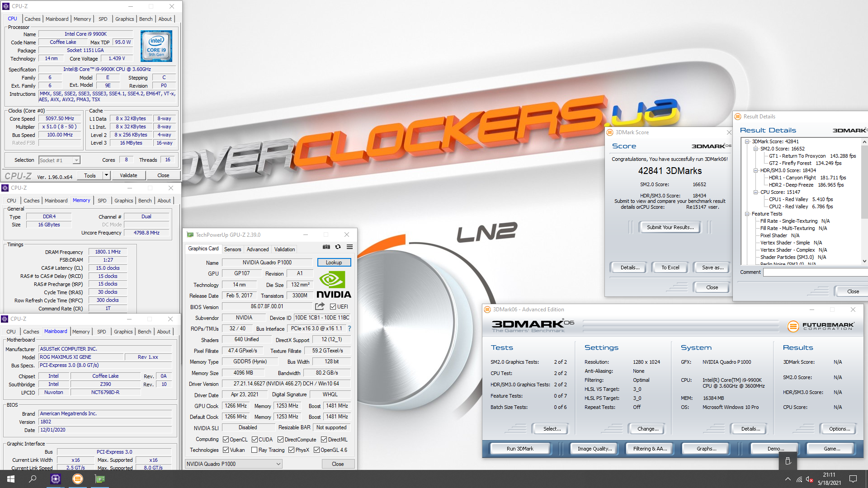Click the GPU-Z title bar app icon
This screenshot has width=868, height=488.
coord(190,235)
